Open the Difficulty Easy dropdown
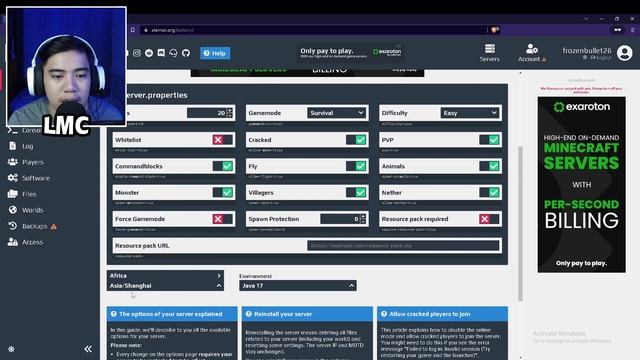 point(470,113)
